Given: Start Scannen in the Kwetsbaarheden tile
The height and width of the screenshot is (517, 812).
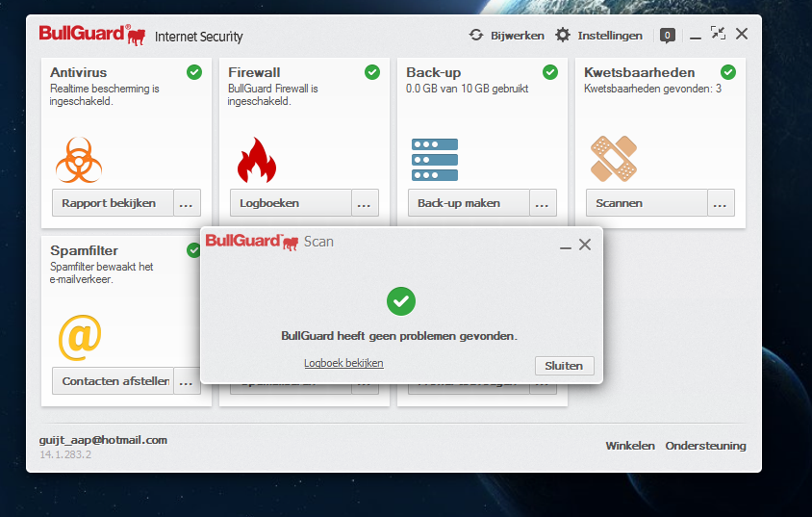Looking at the screenshot, I should (647, 202).
